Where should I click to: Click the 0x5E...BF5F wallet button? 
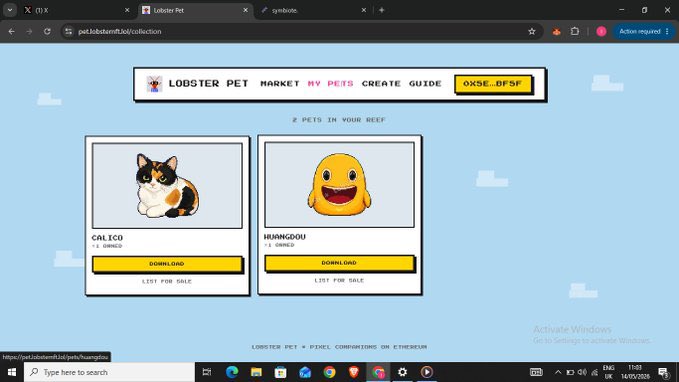[x=493, y=84]
